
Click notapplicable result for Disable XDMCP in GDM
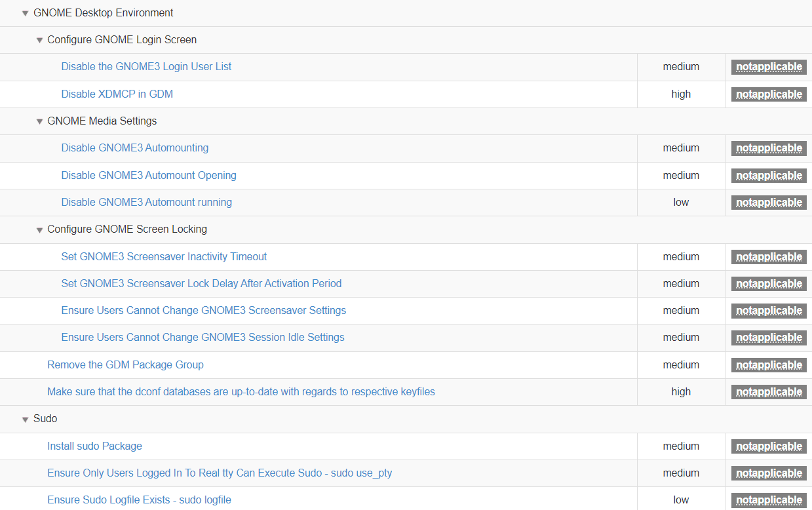[x=769, y=94]
